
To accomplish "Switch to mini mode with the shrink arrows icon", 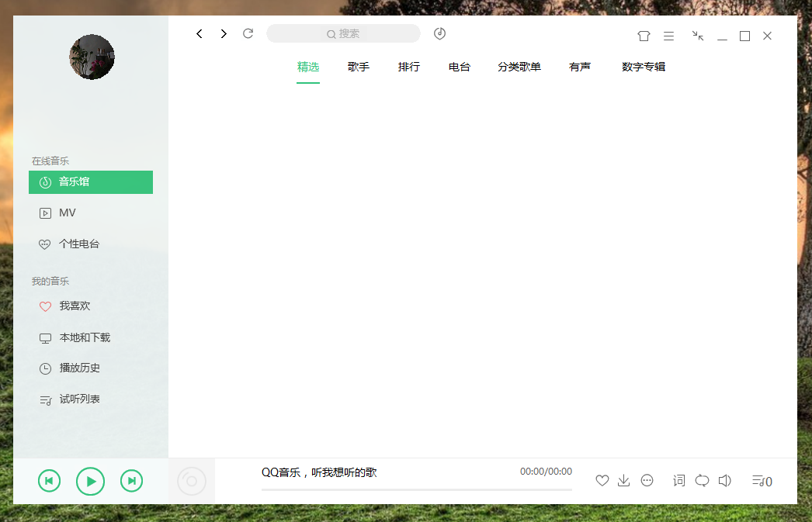I will click(x=698, y=36).
